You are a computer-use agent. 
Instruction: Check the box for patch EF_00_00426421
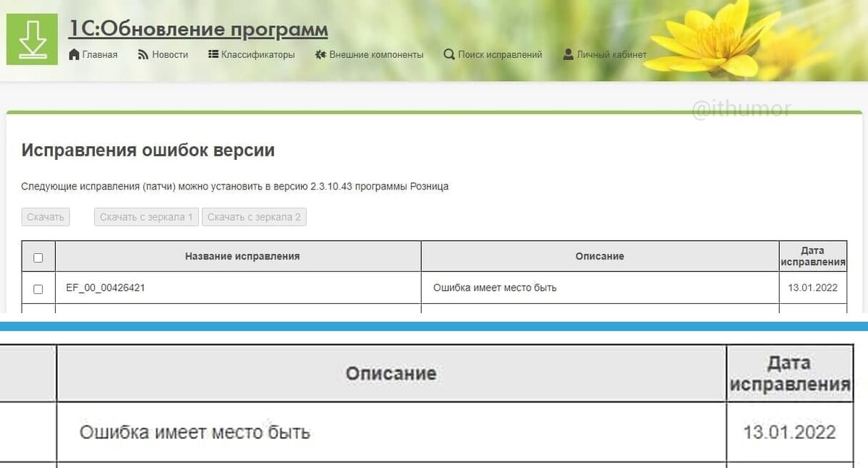tap(38, 289)
